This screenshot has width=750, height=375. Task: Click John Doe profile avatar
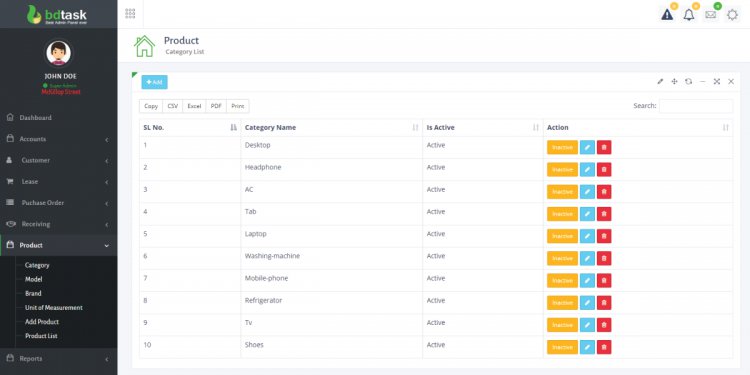click(58, 53)
